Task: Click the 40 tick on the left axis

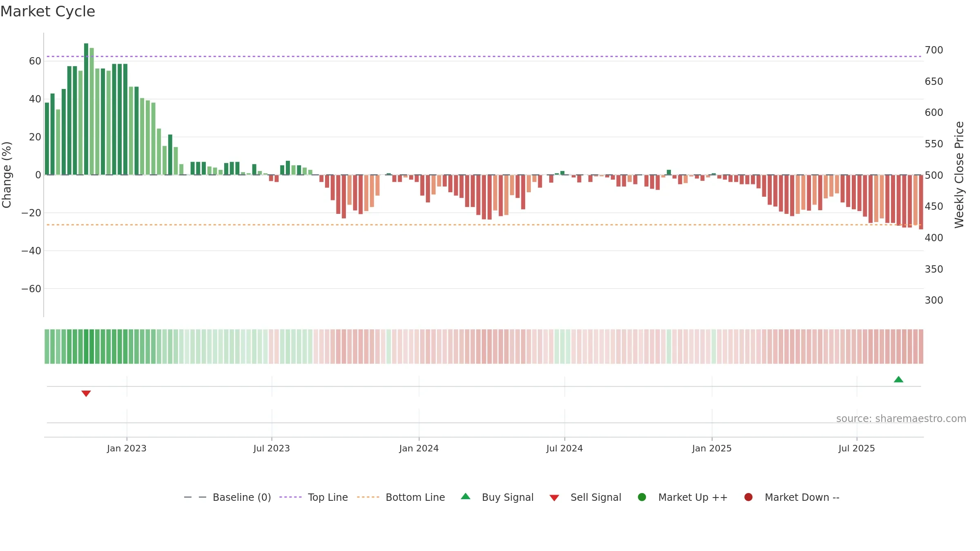Action: [x=35, y=99]
